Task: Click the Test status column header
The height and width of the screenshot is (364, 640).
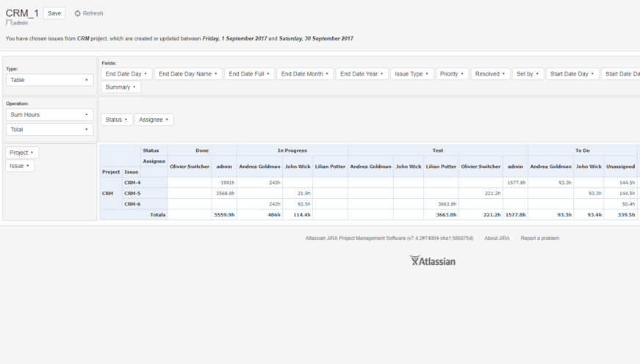Action: click(x=437, y=150)
